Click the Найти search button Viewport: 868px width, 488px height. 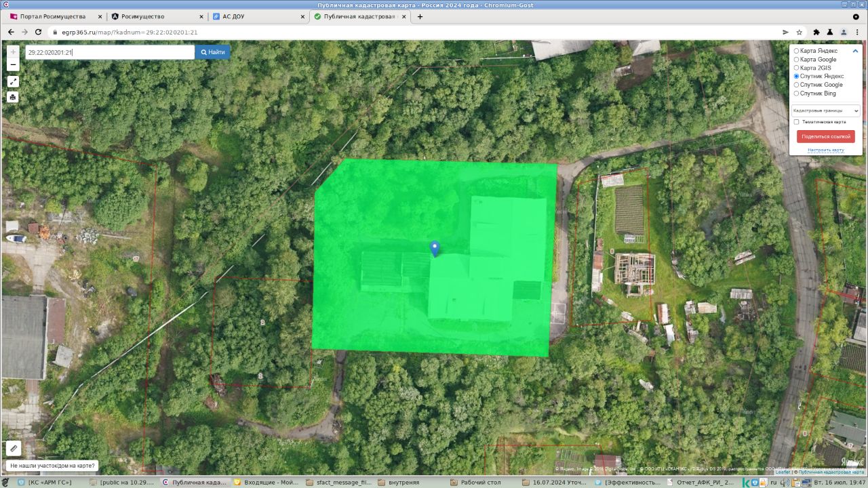(213, 52)
